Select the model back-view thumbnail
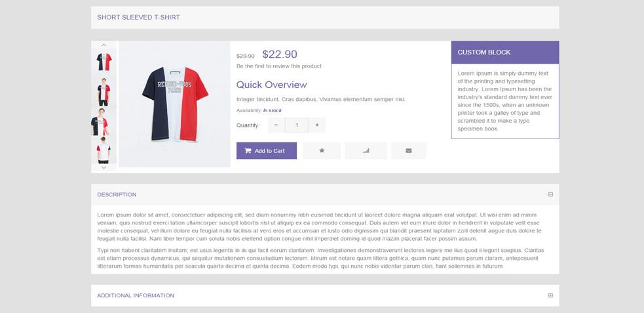Image resolution: width=644 pixels, height=313 pixels. (x=104, y=150)
